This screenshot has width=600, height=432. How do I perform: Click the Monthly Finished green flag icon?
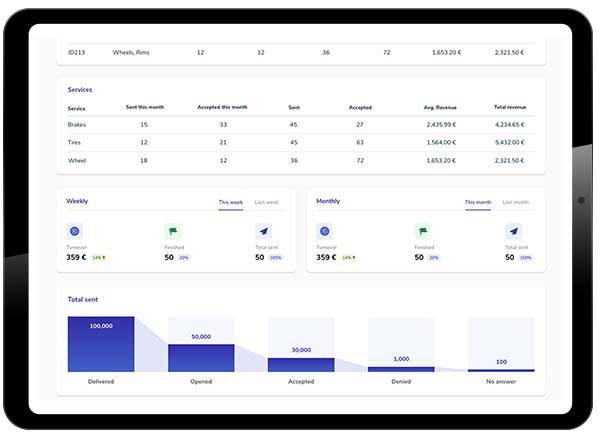(x=423, y=231)
